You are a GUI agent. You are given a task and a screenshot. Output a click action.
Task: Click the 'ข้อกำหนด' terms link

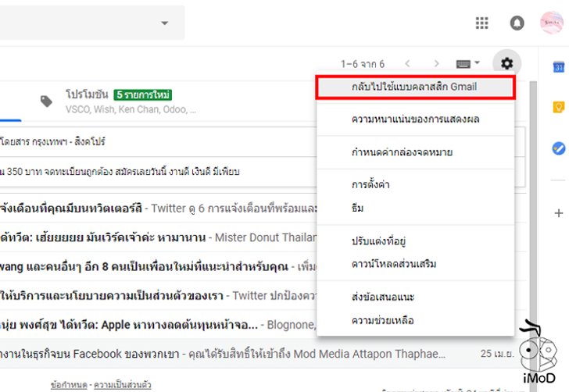coord(69,385)
